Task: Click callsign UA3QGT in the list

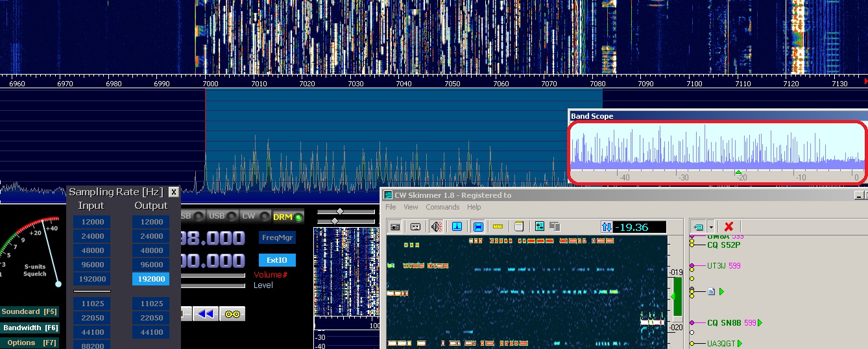Action: (721, 344)
